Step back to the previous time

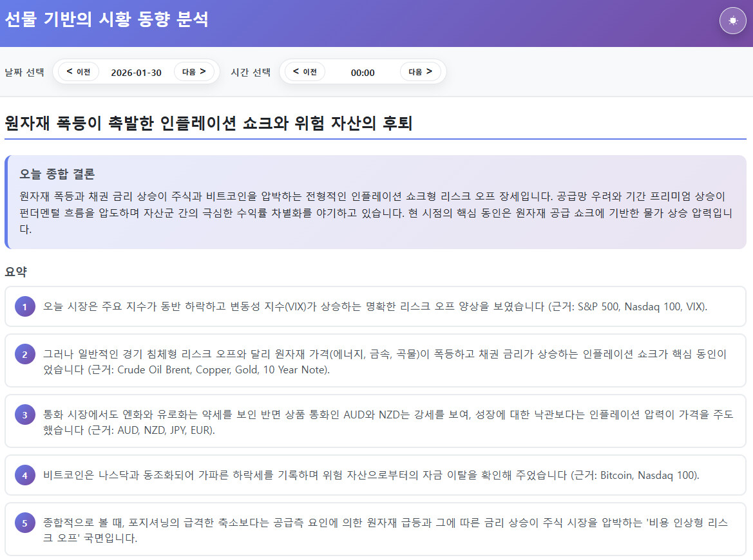pyautogui.click(x=305, y=71)
